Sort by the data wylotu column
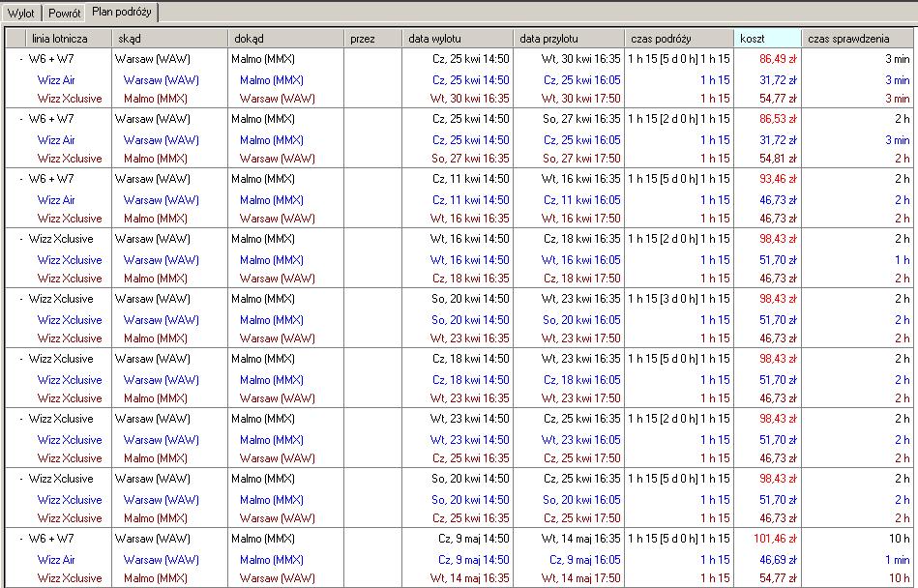The image size is (918, 588). tap(458, 39)
